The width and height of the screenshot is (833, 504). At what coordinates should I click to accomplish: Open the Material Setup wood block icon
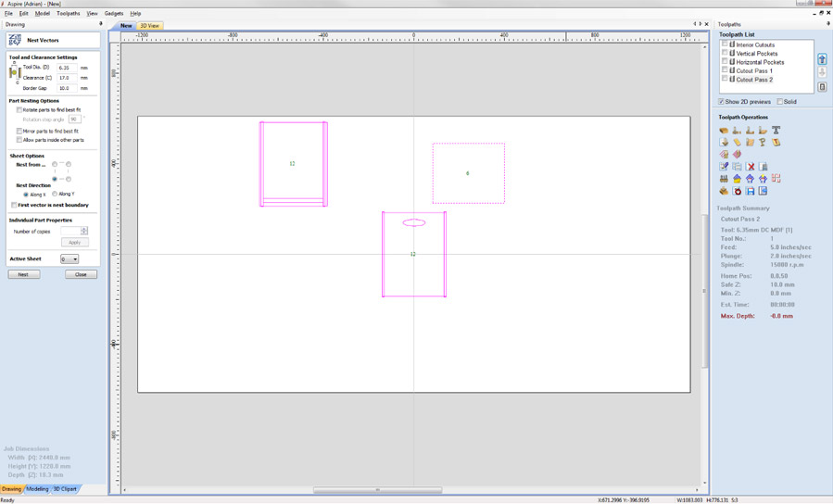tap(724, 130)
